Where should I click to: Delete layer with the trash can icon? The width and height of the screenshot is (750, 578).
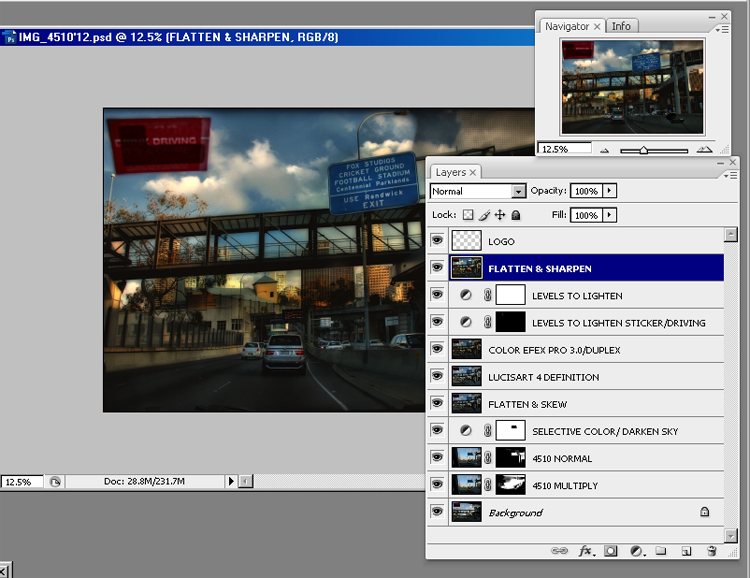(712, 551)
